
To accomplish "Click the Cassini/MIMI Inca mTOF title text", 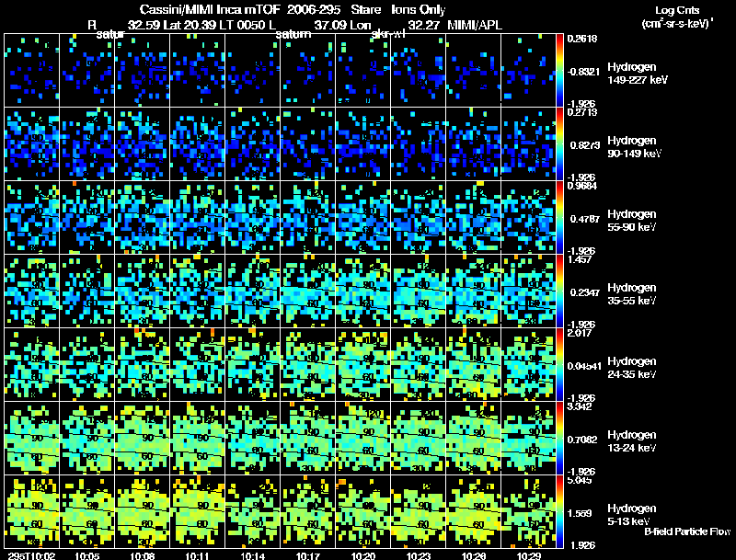I will [210, 9].
